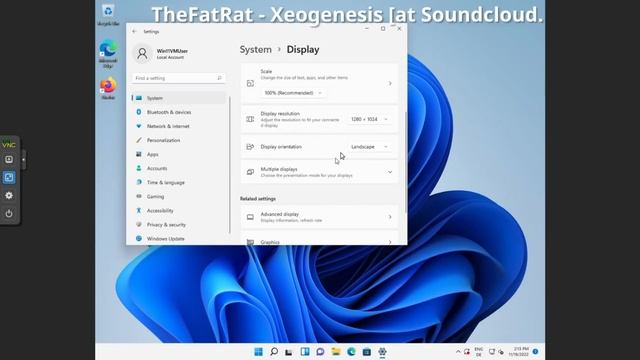Open the Windows Start button
This screenshot has height=360, width=640.
pyautogui.click(x=258, y=351)
